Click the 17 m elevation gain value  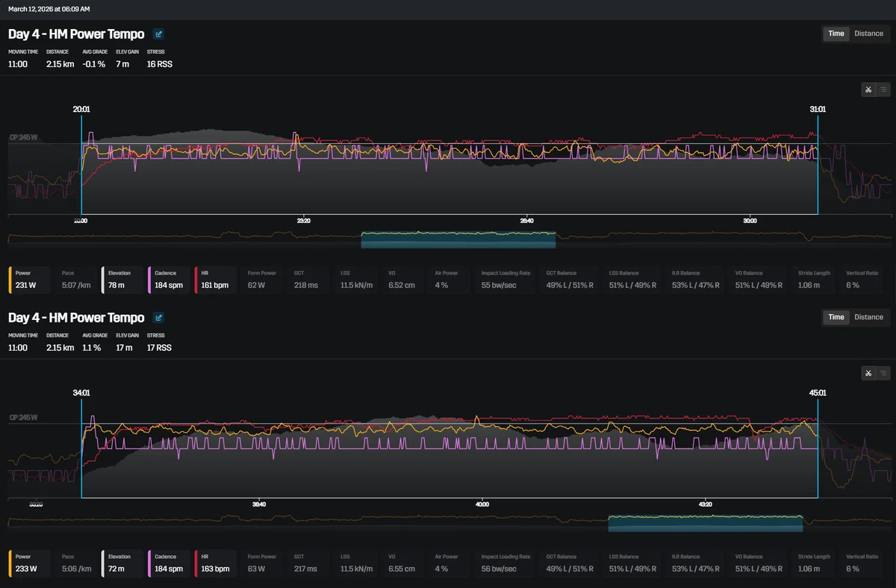click(x=124, y=348)
